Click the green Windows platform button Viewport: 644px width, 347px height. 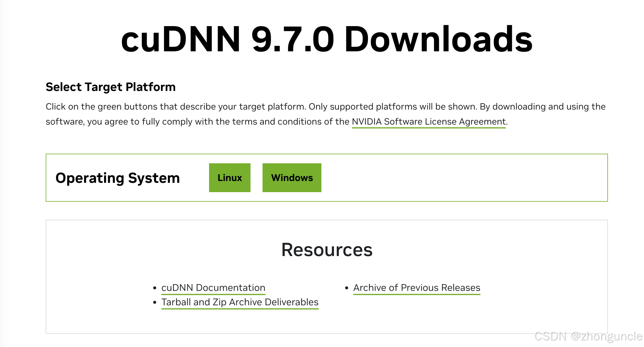click(x=292, y=178)
